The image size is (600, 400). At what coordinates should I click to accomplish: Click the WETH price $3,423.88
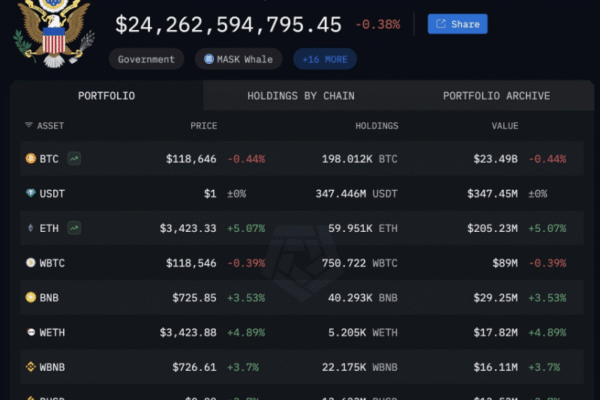click(188, 333)
